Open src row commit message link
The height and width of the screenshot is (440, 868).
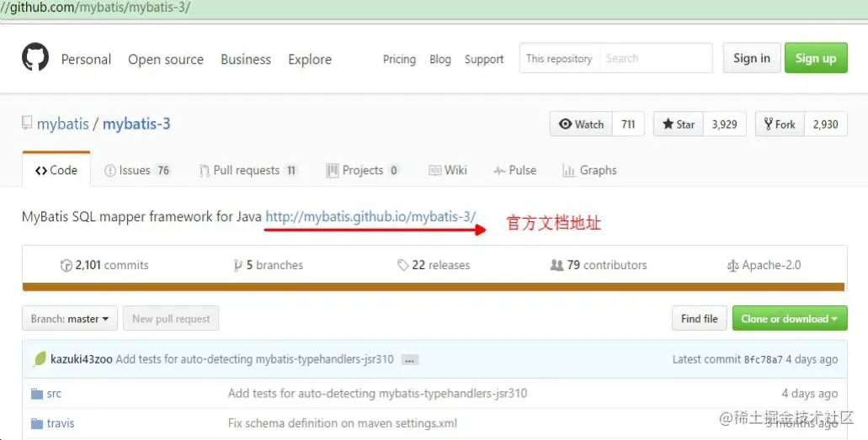pyautogui.click(x=377, y=394)
